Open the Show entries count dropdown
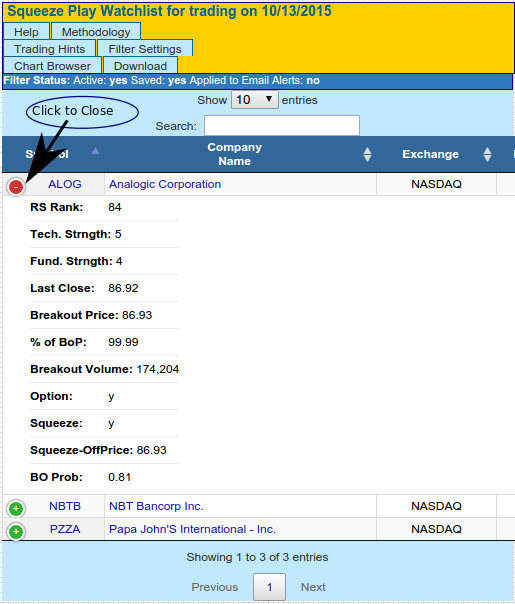 point(255,100)
